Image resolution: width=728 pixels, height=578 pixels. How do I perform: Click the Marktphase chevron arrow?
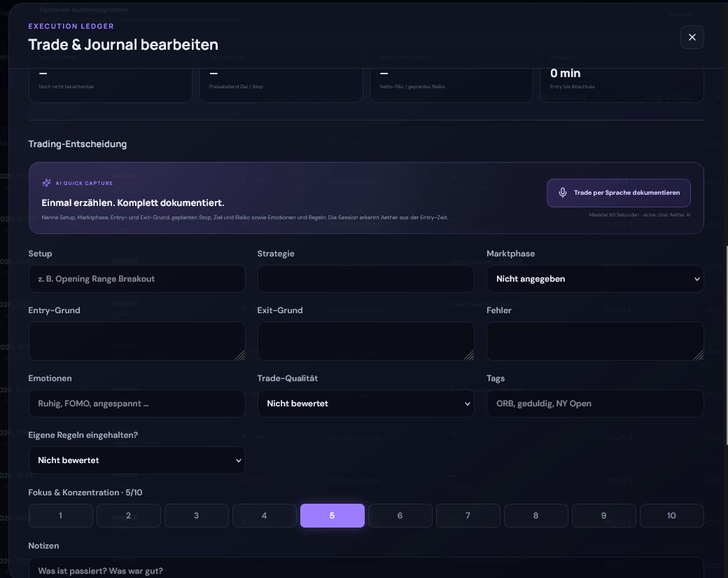click(x=697, y=280)
